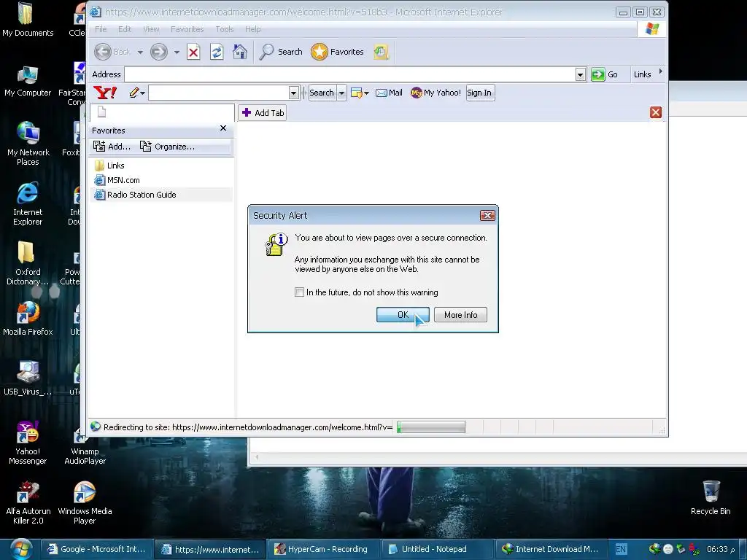747x560 pixels.
Task: Select Internet Explorer desktop icon
Action: click(x=28, y=203)
